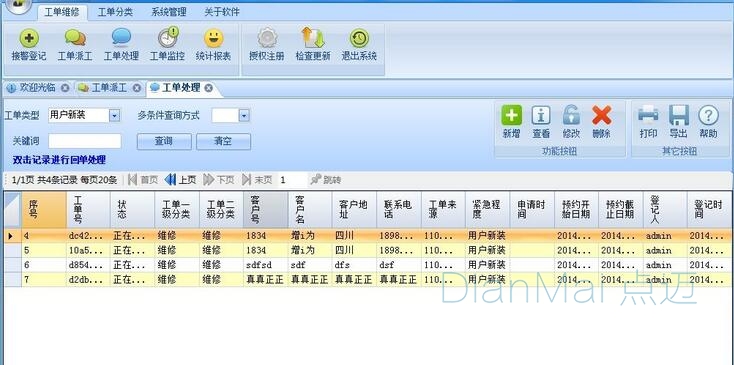Click the 修改 lock icon
This screenshot has width=734, height=365.
point(571,121)
